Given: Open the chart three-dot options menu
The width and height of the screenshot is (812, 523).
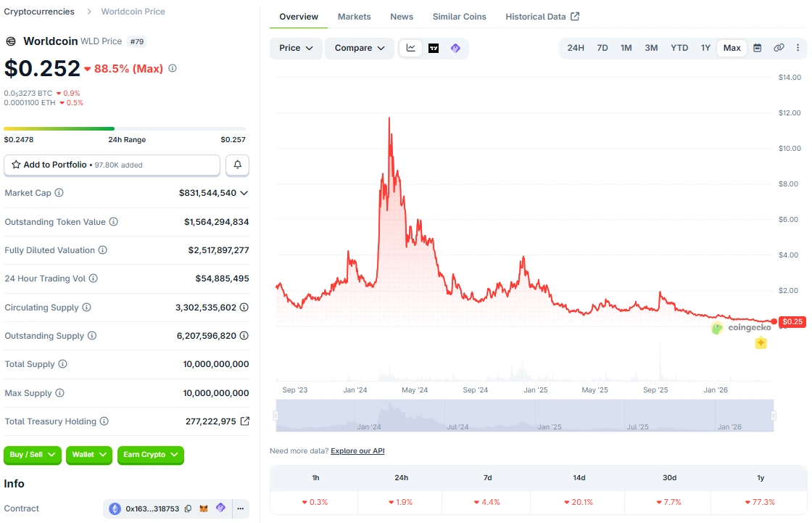Looking at the screenshot, I should 797,48.
